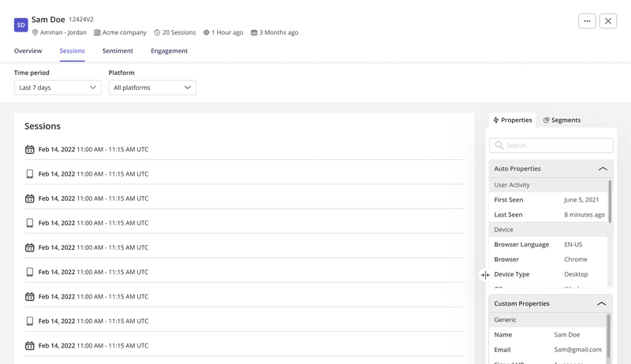631x364 pixels.
Task: Click the location pin icon near Amman
Action: coord(35,33)
